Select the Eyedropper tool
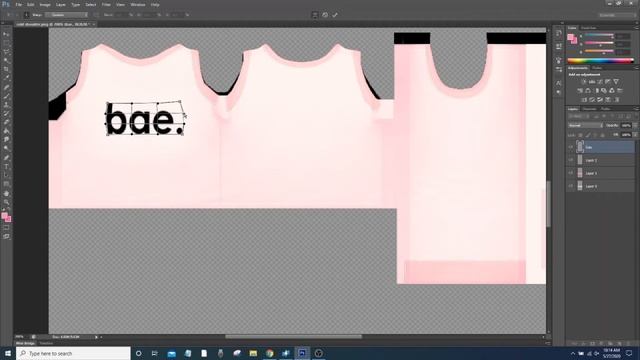This screenshot has width=640, height=360. point(6,78)
